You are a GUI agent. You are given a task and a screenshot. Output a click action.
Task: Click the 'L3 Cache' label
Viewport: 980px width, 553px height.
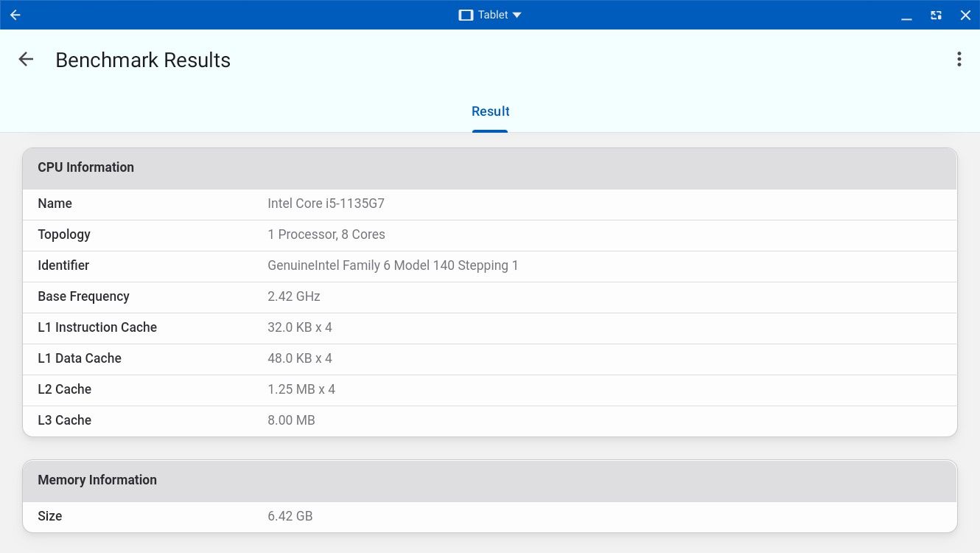coord(65,420)
